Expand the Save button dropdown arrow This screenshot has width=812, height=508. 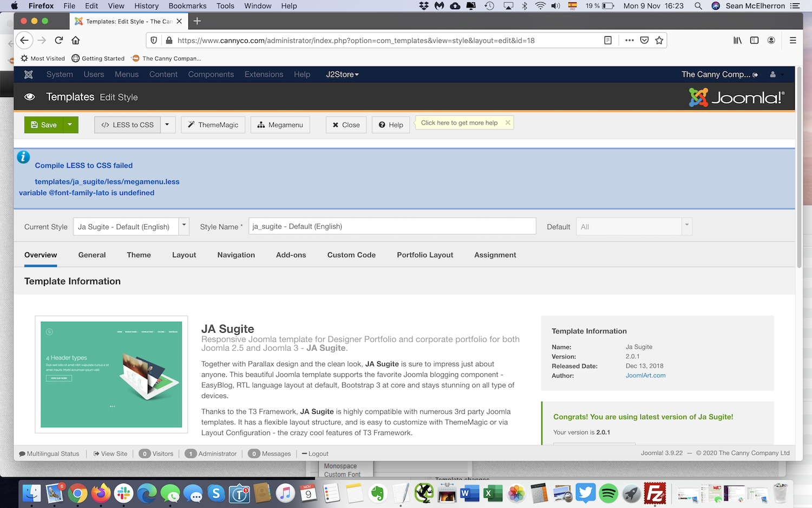pyautogui.click(x=70, y=125)
